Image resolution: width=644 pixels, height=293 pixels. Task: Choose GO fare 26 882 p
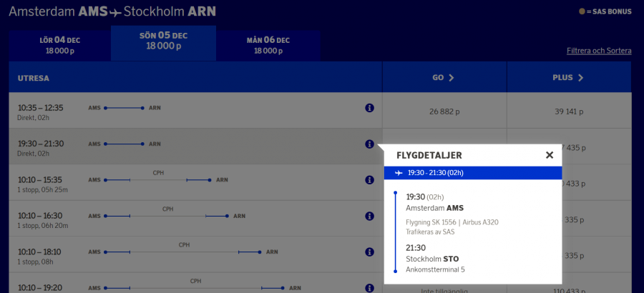click(444, 111)
